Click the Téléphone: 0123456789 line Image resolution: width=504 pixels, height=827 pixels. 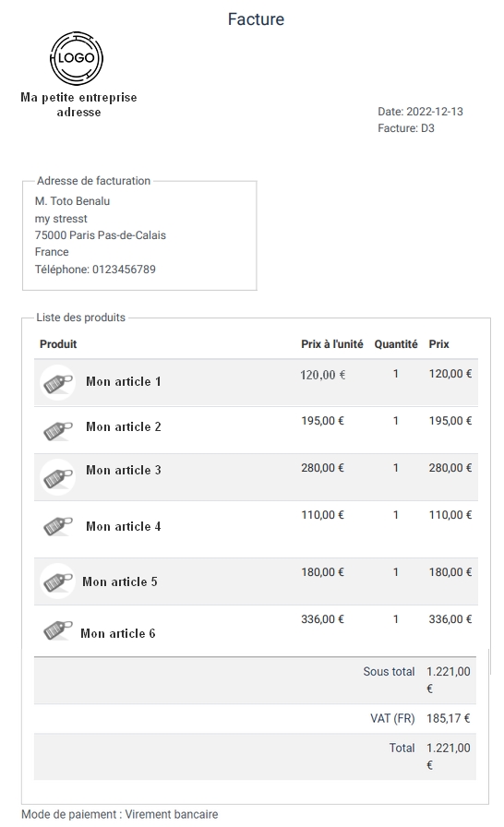95,269
